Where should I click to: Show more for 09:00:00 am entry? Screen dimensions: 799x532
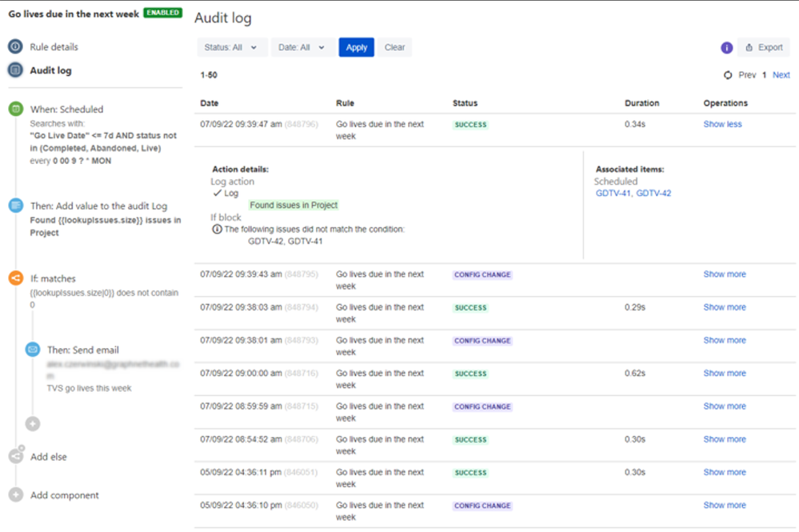pos(725,373)
